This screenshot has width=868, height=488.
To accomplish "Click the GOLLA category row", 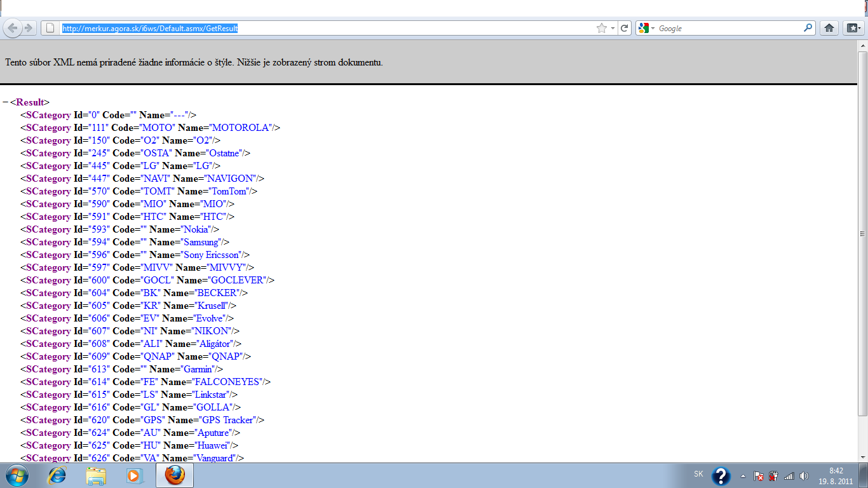I will 131,407.
